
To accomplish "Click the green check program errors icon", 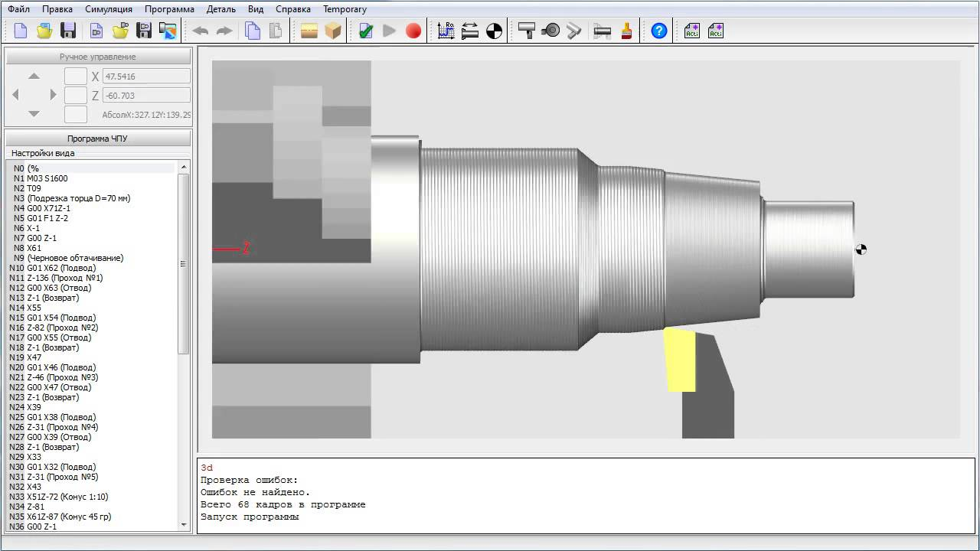I will (366, 31).
